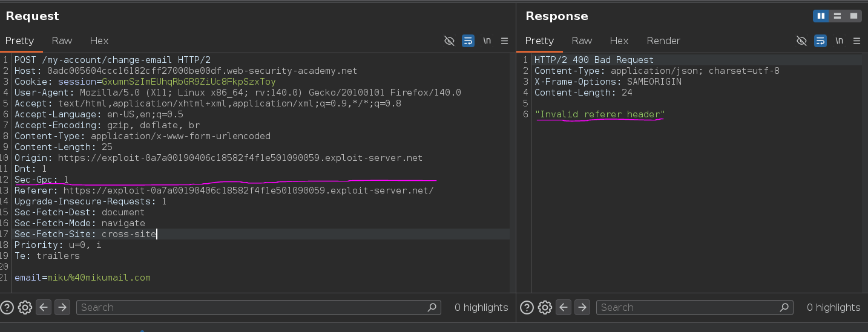Image resolution: width=868 pixels, height=332 pixels.
Task: Go to previous Request search match
Action: point(44,307)
